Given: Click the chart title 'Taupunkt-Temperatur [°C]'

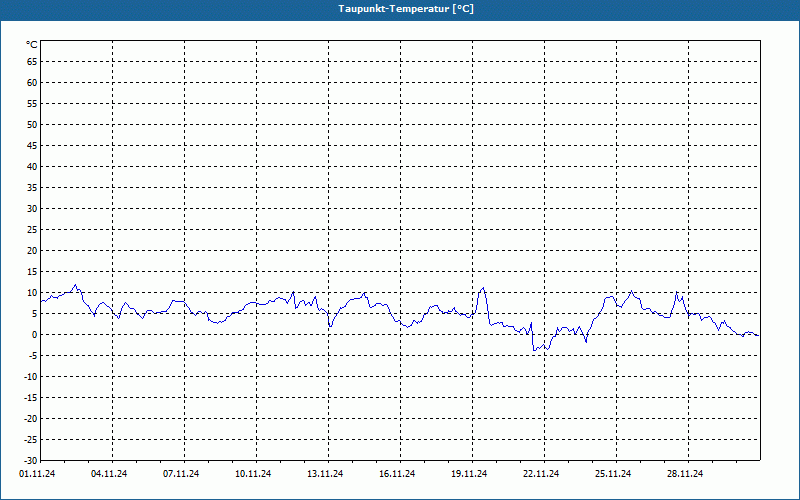Looking at the screenshot, I should pyautogui.click(x=406, y=9).
